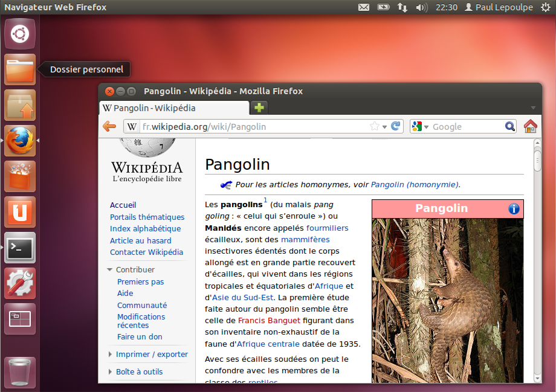Open the mail envelope indicator

pyautogui.click(x=364, y=7)
